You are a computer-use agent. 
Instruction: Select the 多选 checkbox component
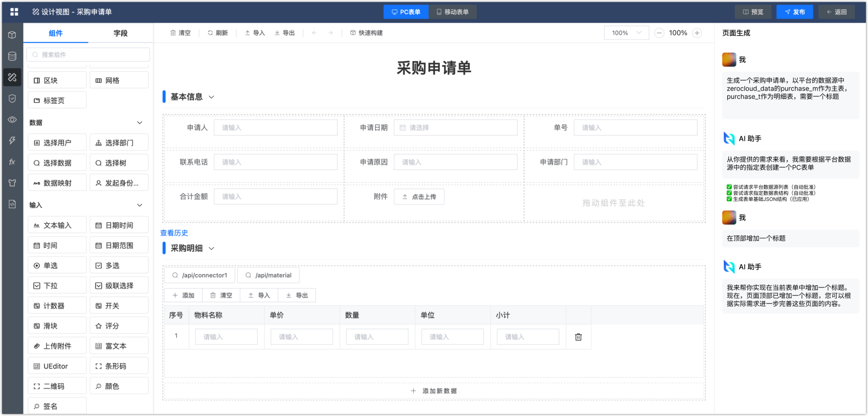click(x=119, y=266)
